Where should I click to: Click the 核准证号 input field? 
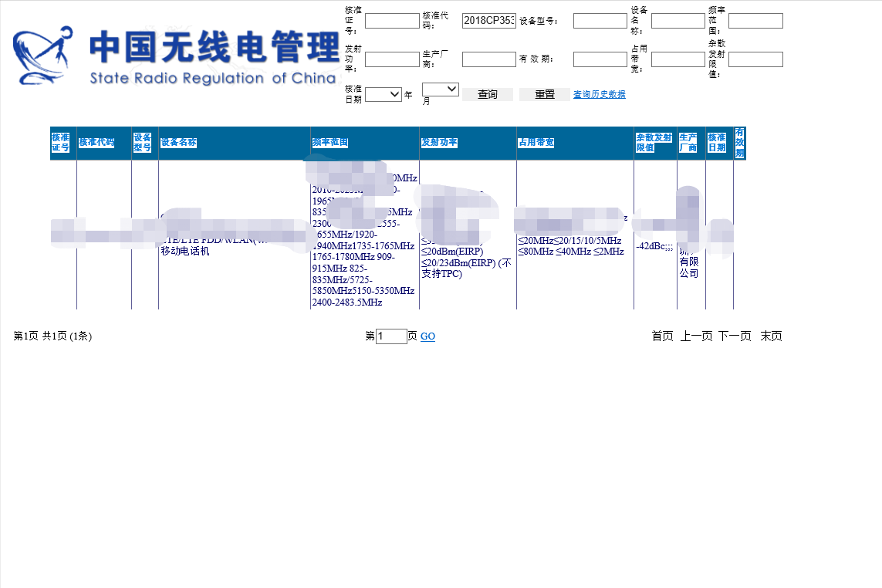tap(392, 20)
